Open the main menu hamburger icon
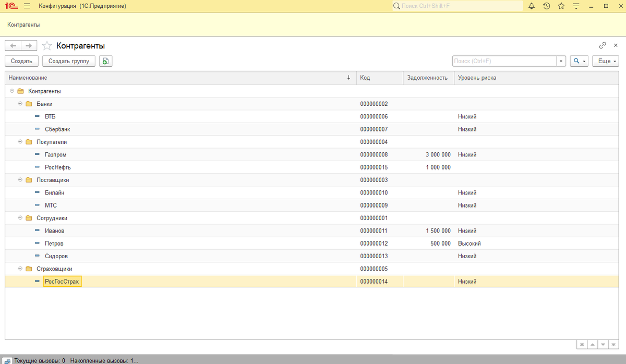Image resolution: width=626 pixels, height=364 pixels. [x=27, y=6]
